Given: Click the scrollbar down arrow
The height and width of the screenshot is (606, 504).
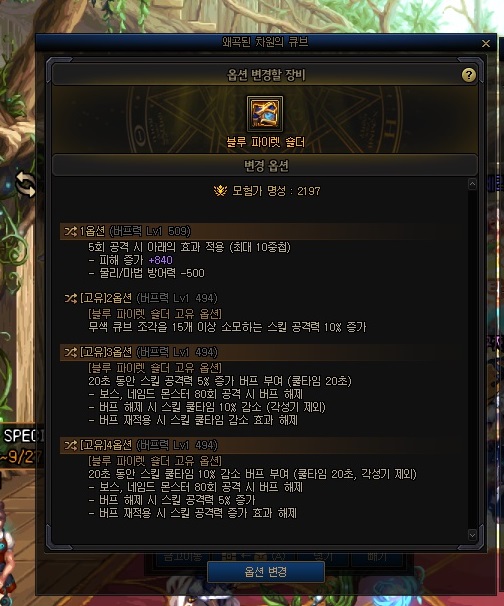Looking at the screenshot, I should (472, 535).
